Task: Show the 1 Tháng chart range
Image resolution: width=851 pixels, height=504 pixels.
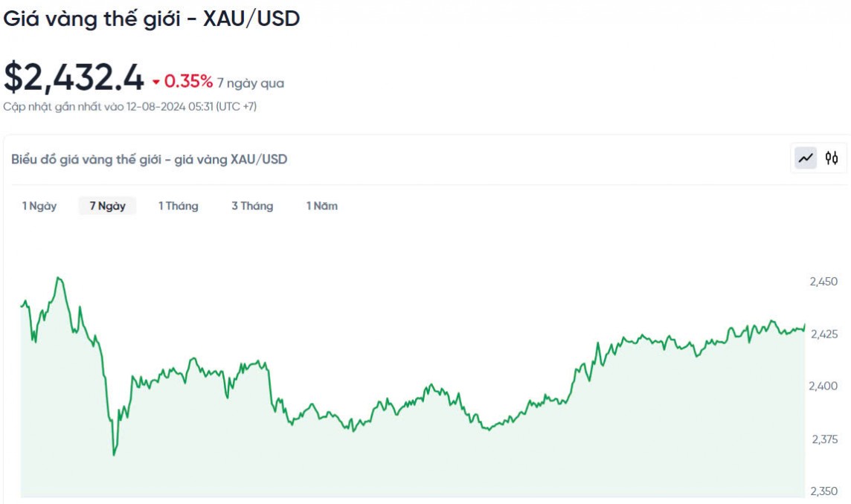Action: click(179, 206)
